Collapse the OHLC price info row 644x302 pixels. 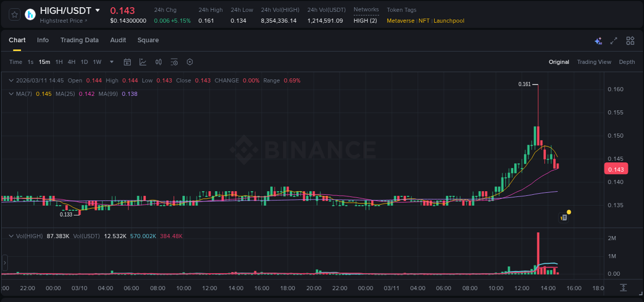(11, 80)
